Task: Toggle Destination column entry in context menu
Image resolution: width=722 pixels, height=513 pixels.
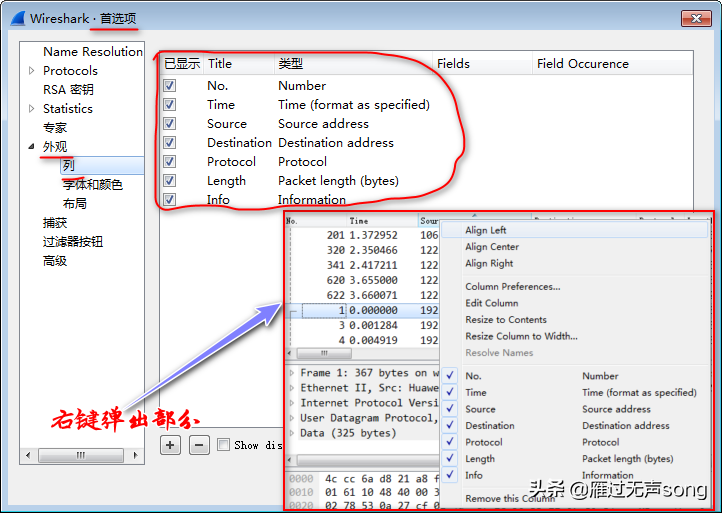Action: (x=574, y=426)
